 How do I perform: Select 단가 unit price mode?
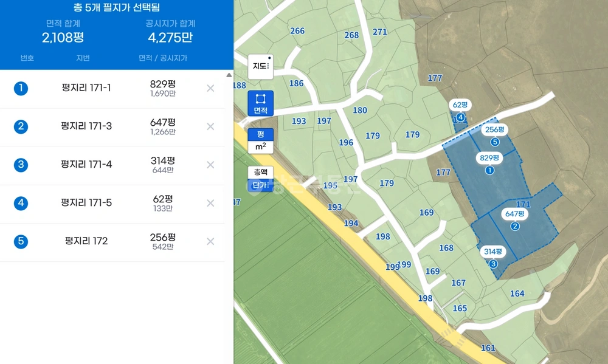(x=261, y=185)
